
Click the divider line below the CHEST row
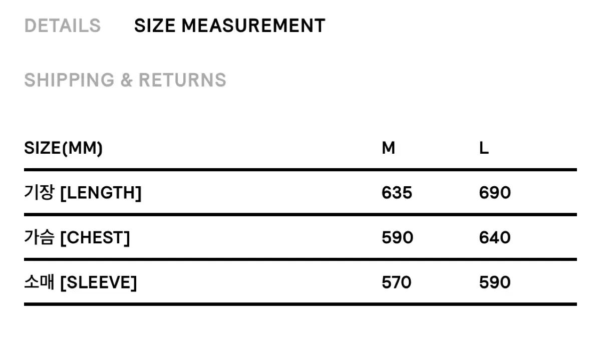(x=300, y=259)
